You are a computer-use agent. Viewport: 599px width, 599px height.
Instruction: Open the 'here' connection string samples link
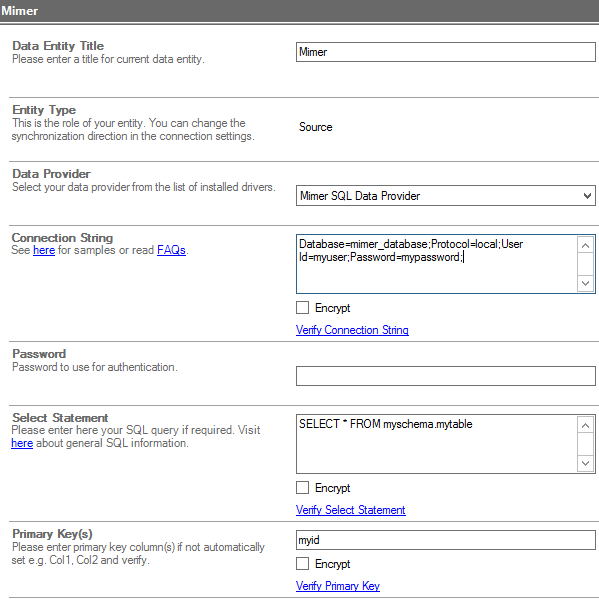click(44, 250)
